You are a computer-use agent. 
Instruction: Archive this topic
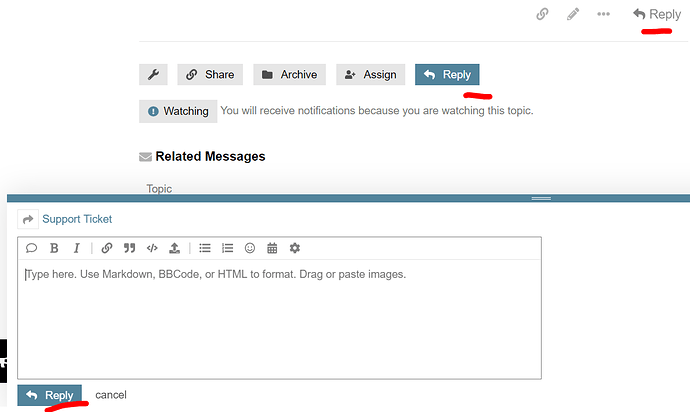tap(289, 74)
